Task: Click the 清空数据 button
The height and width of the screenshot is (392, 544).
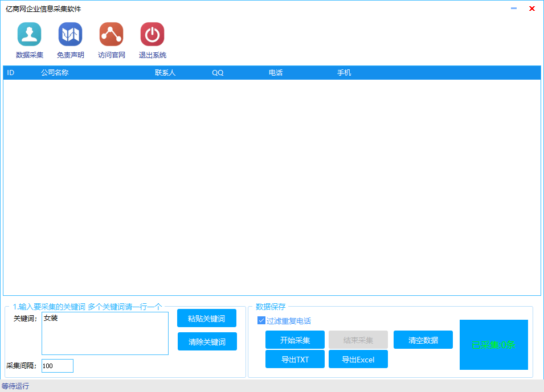Action: [x=423, y=340]
